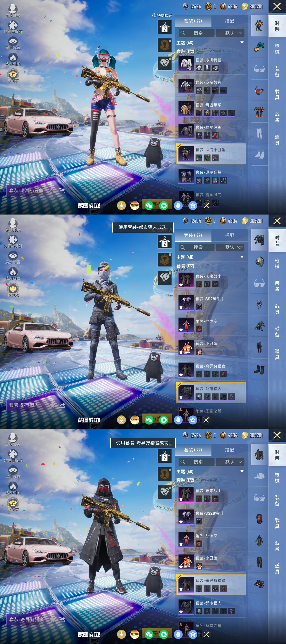Open the large red spider mask slot
The image size is (286, 644).
[259, 519]
